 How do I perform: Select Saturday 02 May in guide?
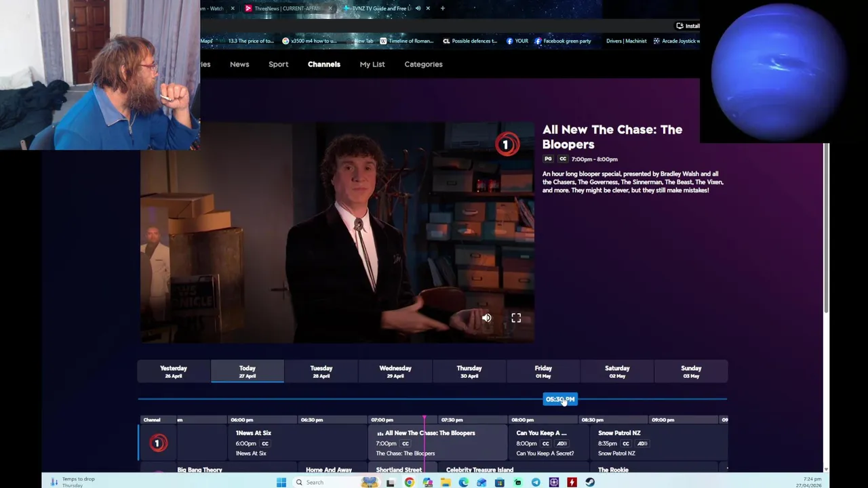coord(617,371)
